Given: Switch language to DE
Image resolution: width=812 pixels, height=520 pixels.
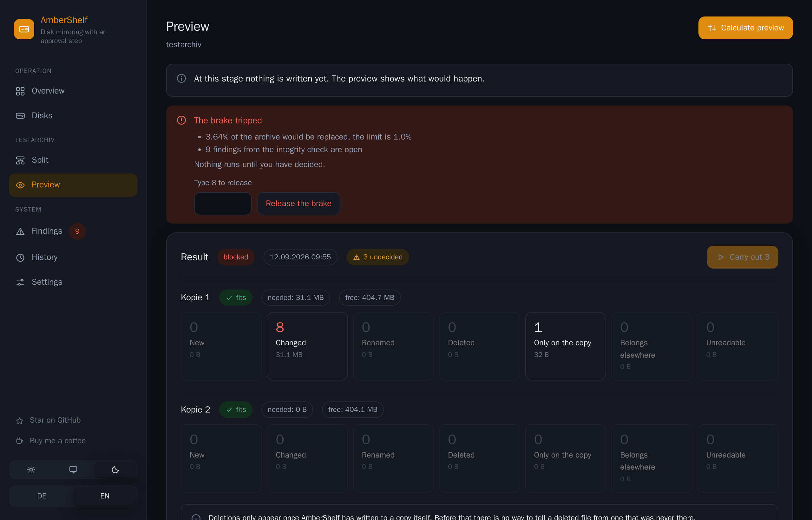Looking at the screenshot, I should coord(42,496).
